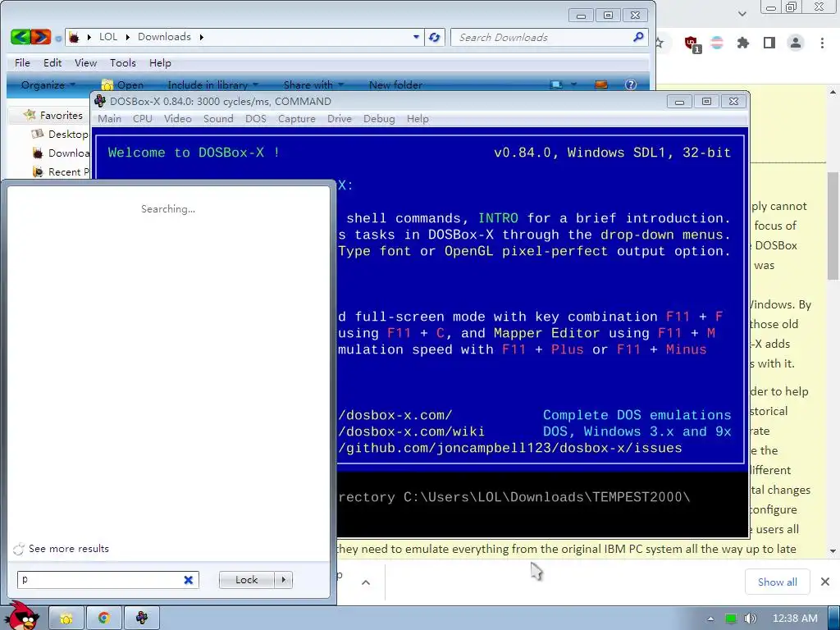Open Chrome tab search dropdown arrow
The image size is (840, 630).
[742, 13]
